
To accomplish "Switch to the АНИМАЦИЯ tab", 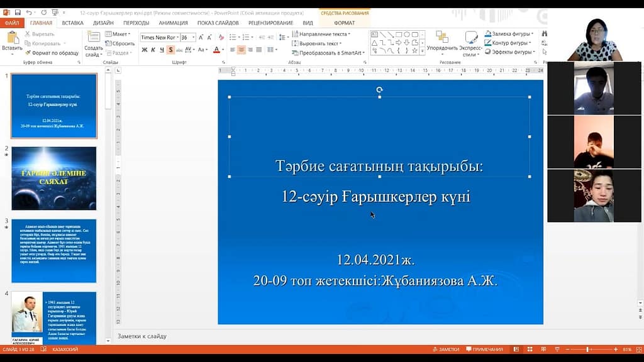I will pyautogui.click(x=173, y=23).
